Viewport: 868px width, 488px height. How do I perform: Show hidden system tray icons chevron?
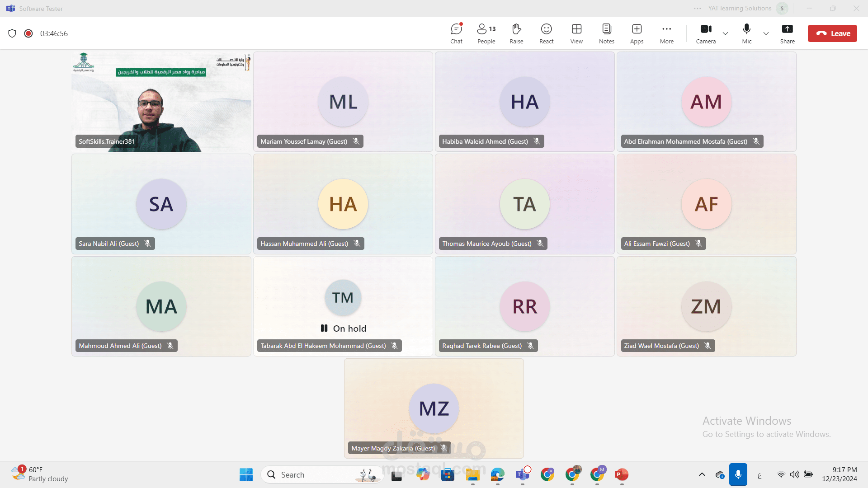[x=702, y=474]
